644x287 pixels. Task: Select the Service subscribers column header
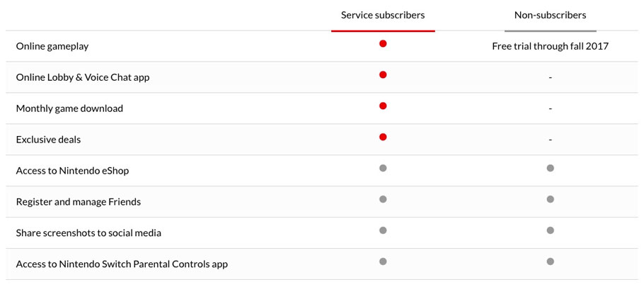(x=383, y=16)
